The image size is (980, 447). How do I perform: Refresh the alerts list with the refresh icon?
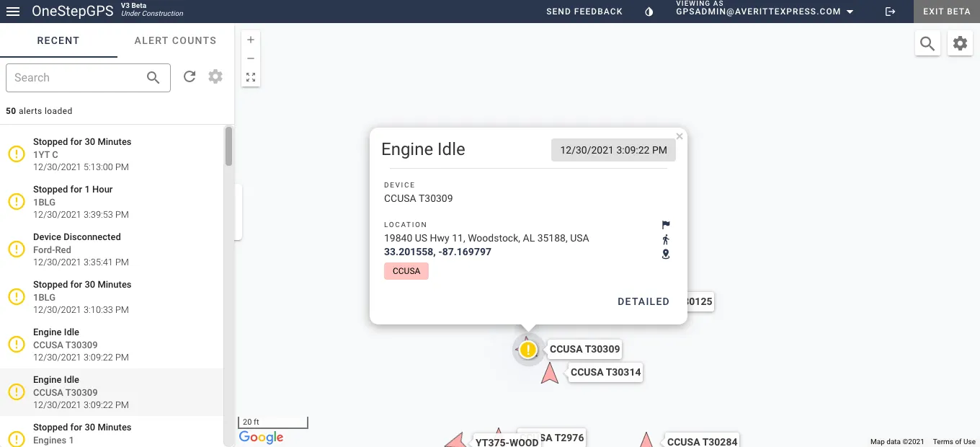(x=190, y=76)
